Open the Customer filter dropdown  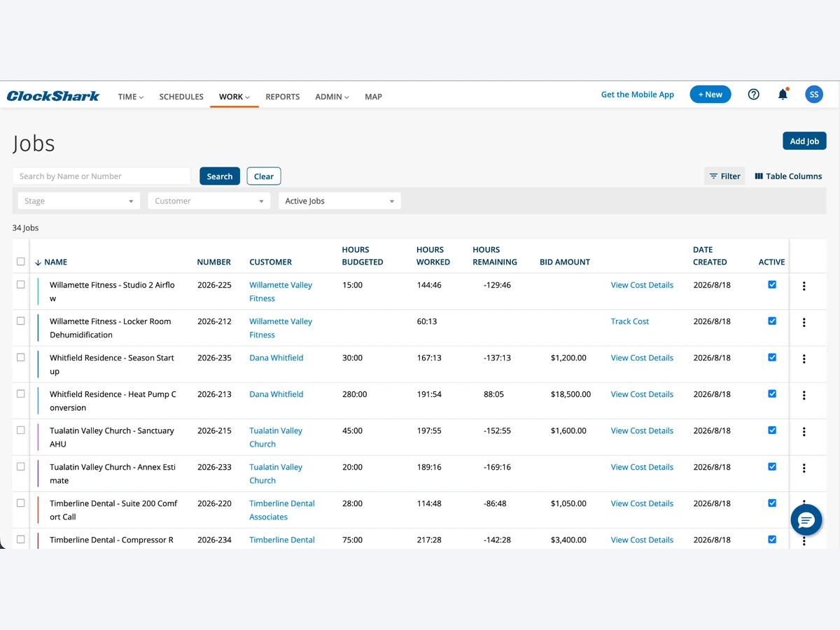[x=209, y=201]
